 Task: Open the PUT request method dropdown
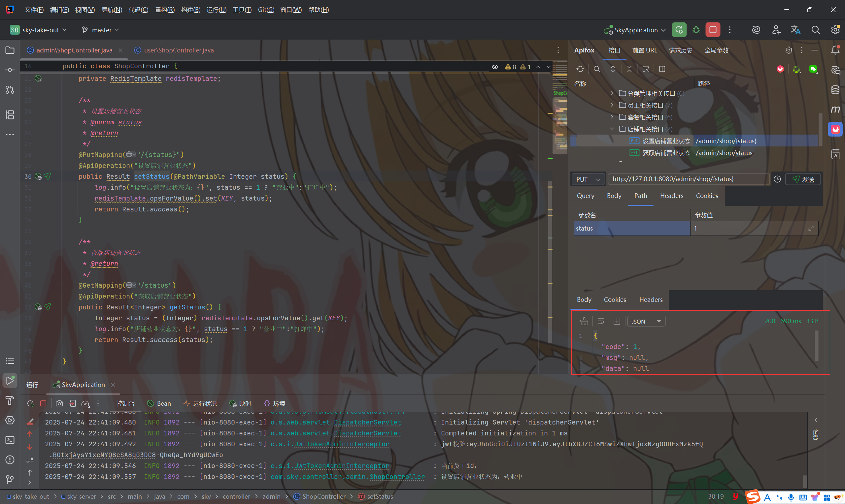pyautogui.click(x=588, y=179)
